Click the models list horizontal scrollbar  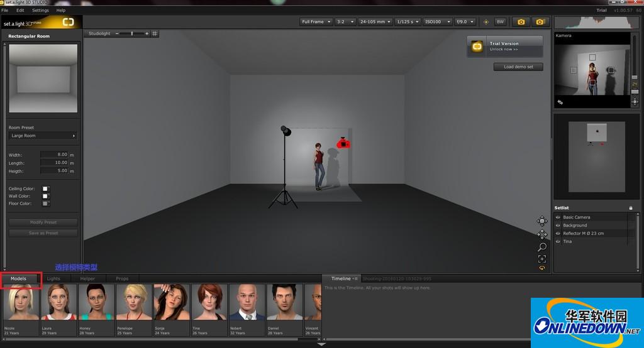150,339
